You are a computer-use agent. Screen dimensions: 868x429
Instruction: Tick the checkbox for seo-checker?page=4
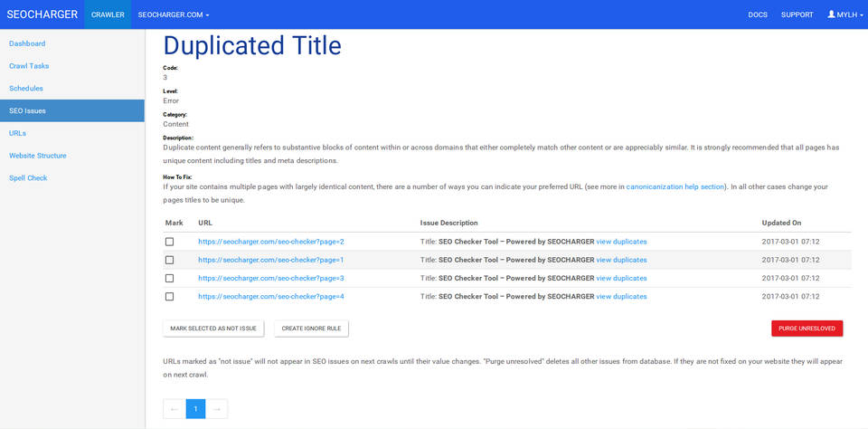pos(169,296)
